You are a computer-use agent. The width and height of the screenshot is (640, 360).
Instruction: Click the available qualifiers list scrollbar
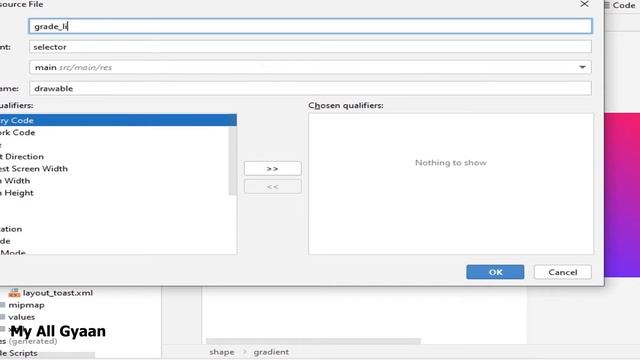coord(233,160)
